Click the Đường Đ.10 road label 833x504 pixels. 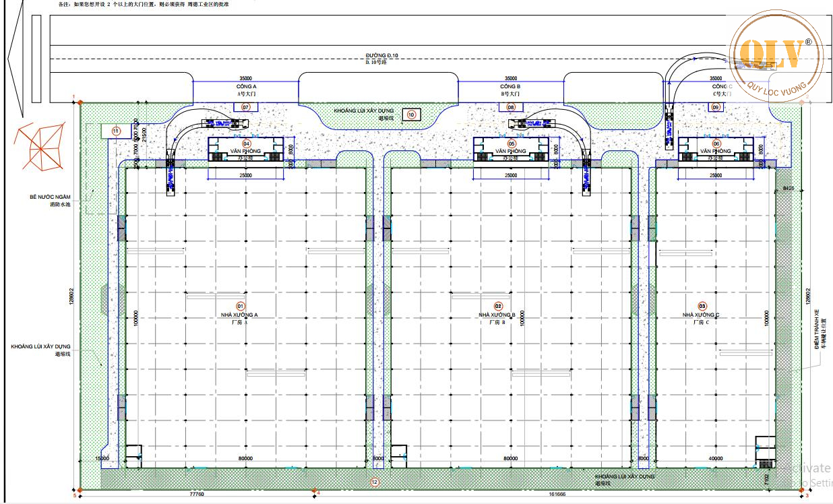pyautogui.click(x=382, y=55)
